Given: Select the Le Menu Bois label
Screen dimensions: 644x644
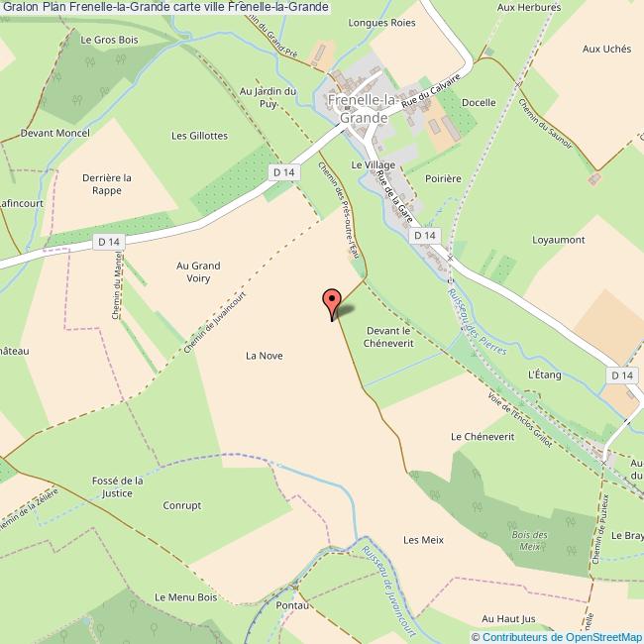Looking at the screenshot, I should [x=185, y=597].
